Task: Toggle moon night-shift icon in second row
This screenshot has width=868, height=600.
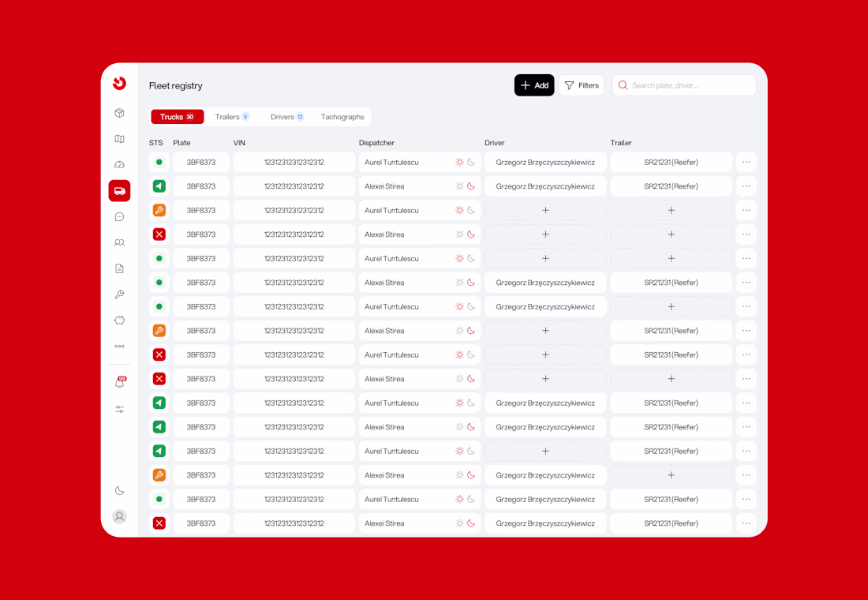Action: tap(471, 186)
